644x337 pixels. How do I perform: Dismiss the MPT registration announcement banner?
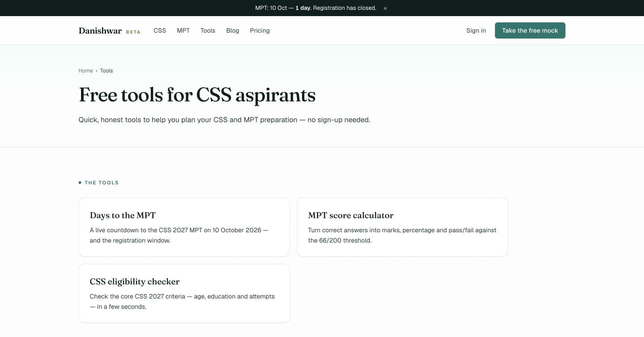coord(385,8)
